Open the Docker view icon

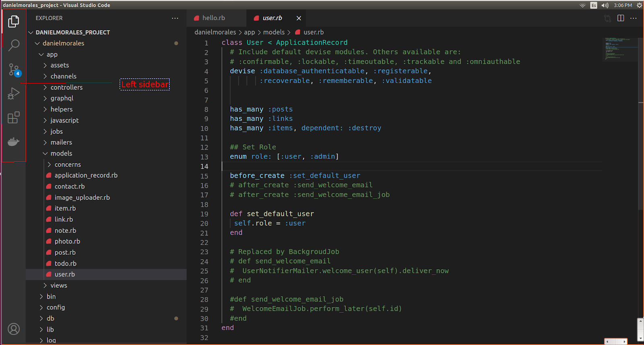[x=14, y=142]
